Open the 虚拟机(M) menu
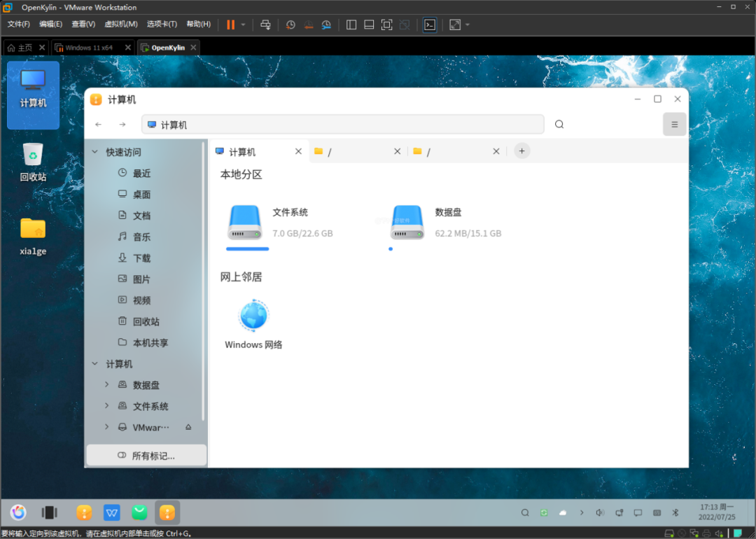Viewport: 756px width, 539px height. tap(120, 23)
